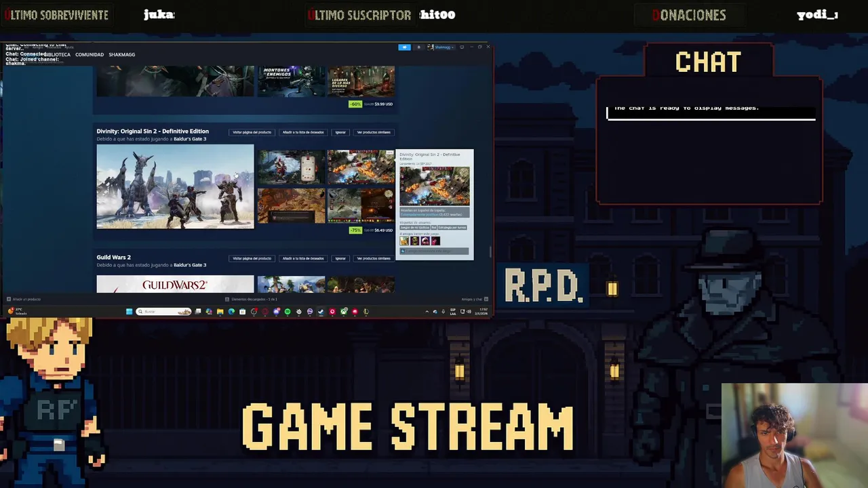Show hidden system tray icons

(427, 312)
